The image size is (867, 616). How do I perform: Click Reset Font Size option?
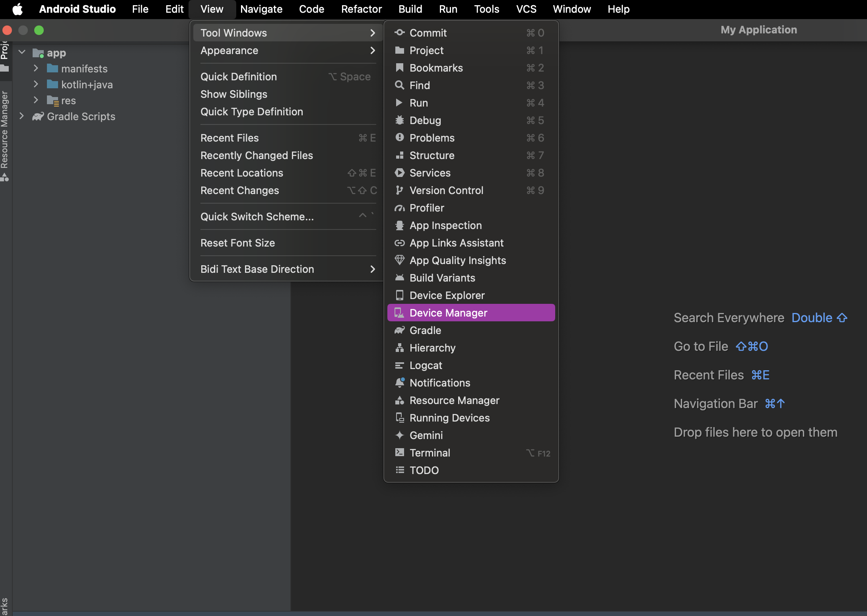click(x=238, y=243)
